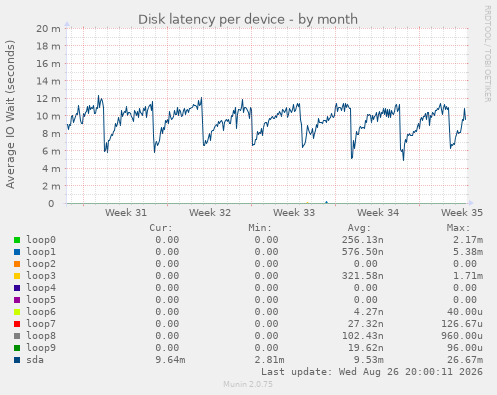Screen dimensions: 497x395
Task: Click loop7 max value '126.67u'
Action: 462,324
